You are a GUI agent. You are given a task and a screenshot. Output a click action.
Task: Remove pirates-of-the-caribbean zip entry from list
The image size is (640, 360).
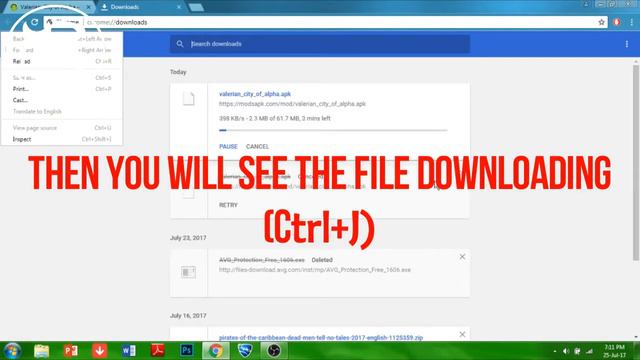tap(462, 334)
